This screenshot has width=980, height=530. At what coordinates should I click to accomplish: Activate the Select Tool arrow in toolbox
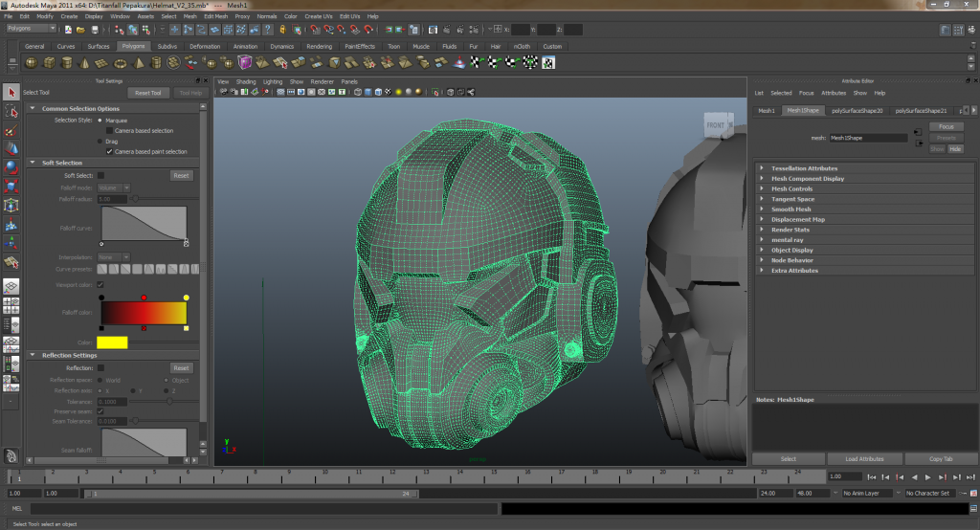11,93
